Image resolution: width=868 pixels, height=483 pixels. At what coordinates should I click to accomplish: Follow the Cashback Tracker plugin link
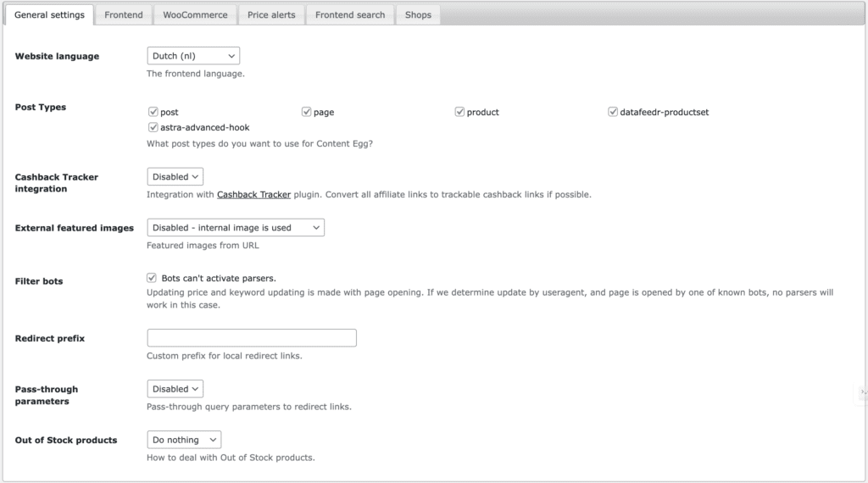click(x=253, y=195)
